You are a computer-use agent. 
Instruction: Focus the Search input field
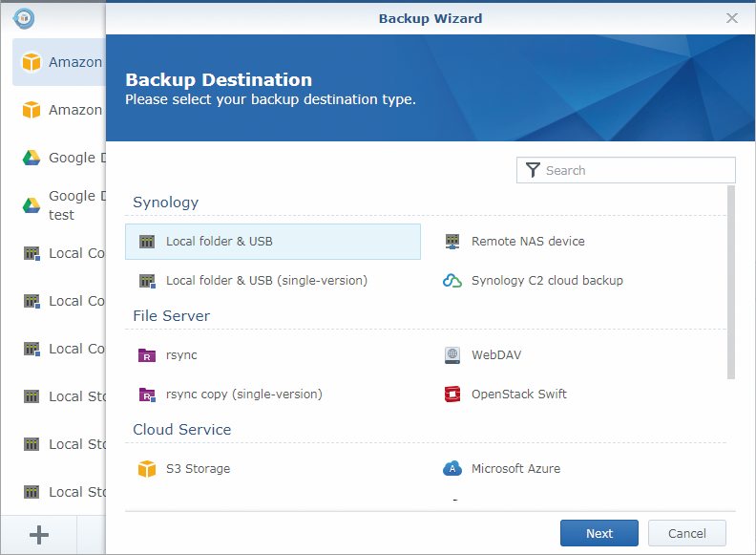[626, 170]
